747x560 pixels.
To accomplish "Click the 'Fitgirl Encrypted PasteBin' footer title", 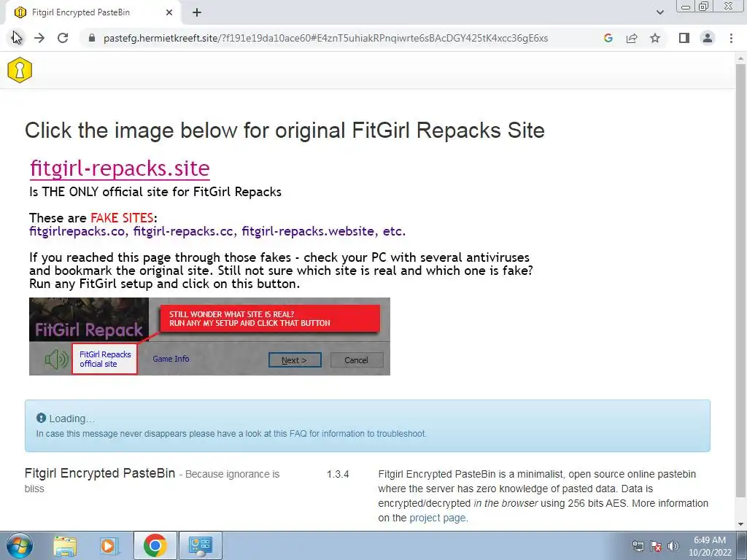I will tap(100, 473).
